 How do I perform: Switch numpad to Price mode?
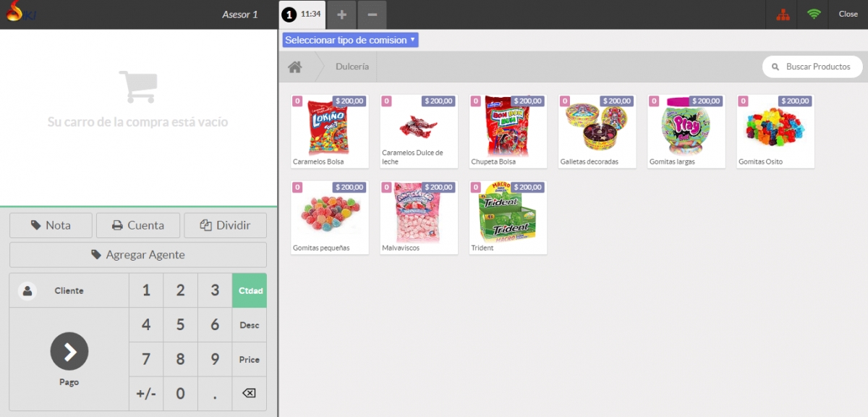click(x=249, y=360)
